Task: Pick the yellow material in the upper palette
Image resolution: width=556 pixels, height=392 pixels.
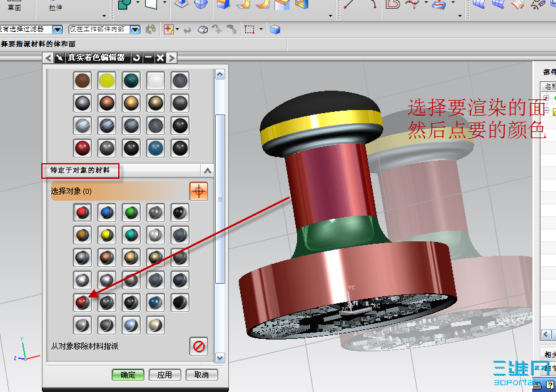Action: (x=107, y=81)
